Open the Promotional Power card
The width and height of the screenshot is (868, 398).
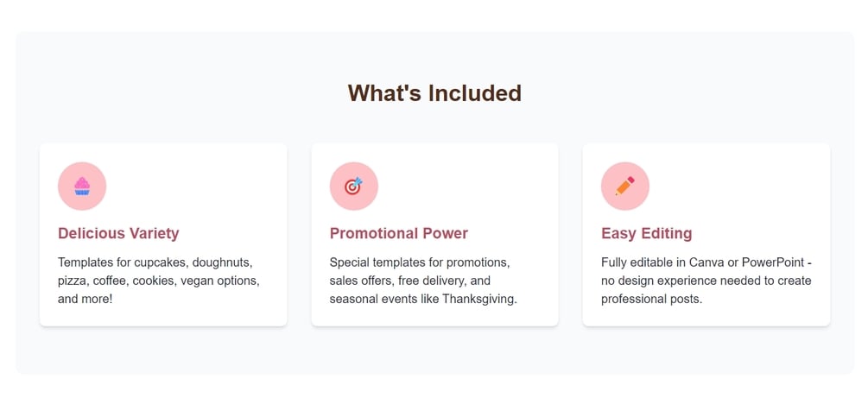434,235
